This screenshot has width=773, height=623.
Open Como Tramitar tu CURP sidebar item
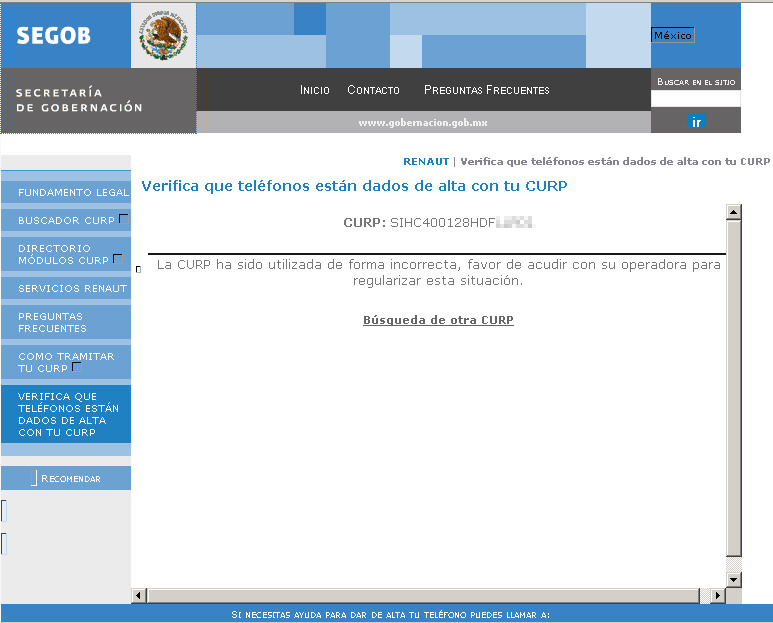66,362
